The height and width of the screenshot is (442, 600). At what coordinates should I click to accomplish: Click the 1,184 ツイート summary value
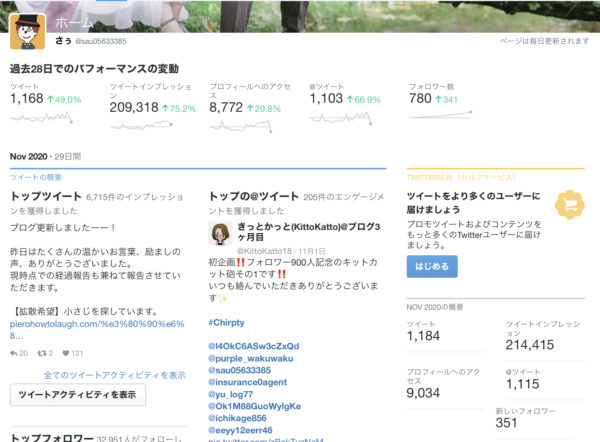(x=423, y=336)
